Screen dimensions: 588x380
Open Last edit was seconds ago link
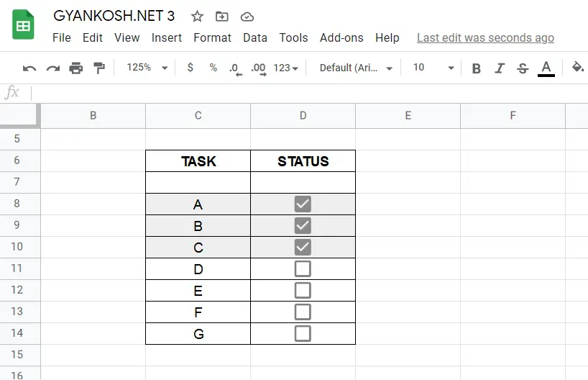point(485,38)
